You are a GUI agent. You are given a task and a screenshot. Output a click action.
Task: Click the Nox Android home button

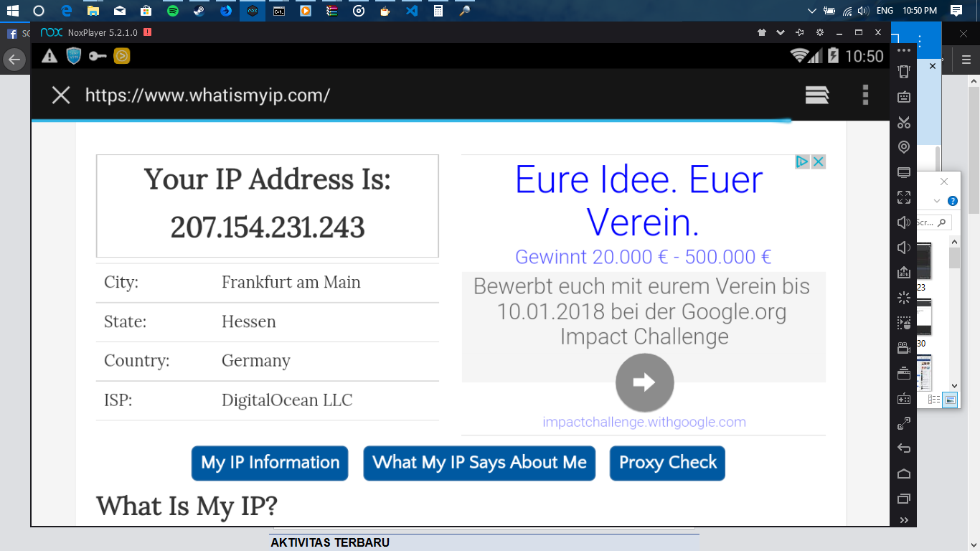904,474
